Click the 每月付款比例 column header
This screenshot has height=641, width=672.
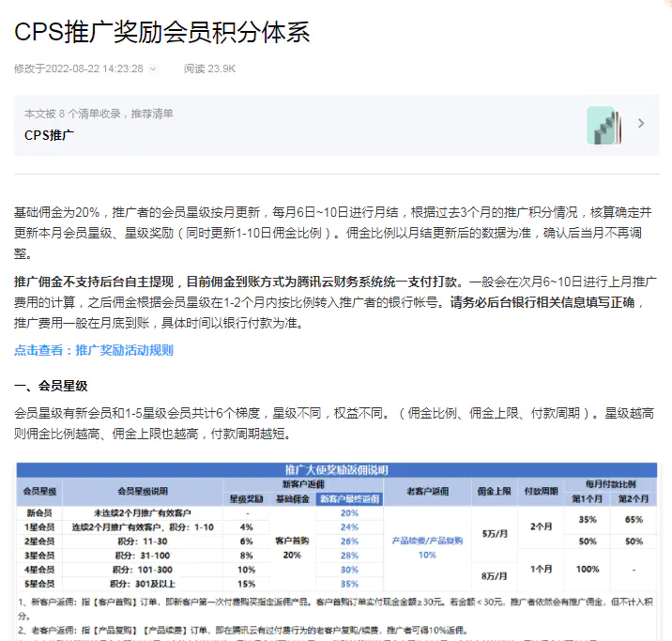coord(611,482)
